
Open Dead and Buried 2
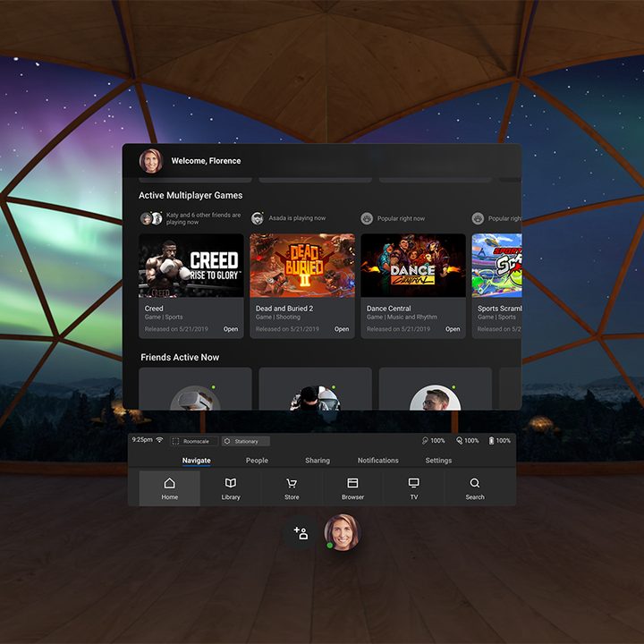342,329
